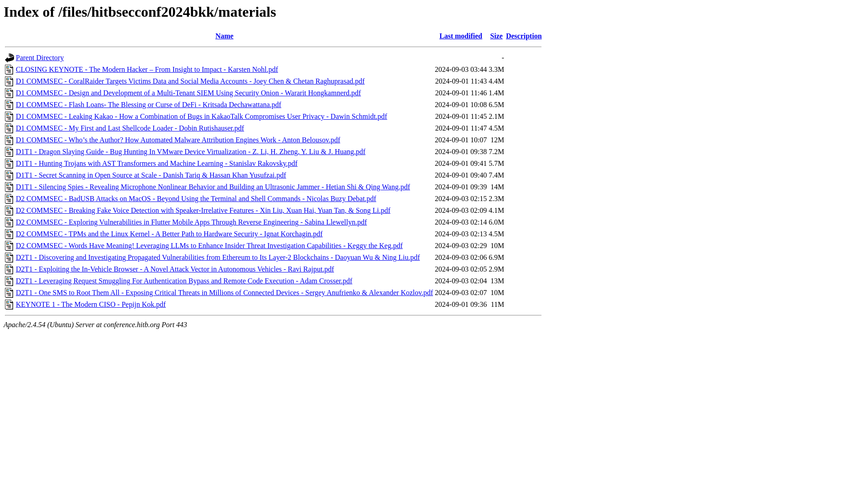The width and height of the screenshot is (868, 488).
Task: Open D2T1 One SMS to Root Them All PDF
Action: click(x=224, y=292)
